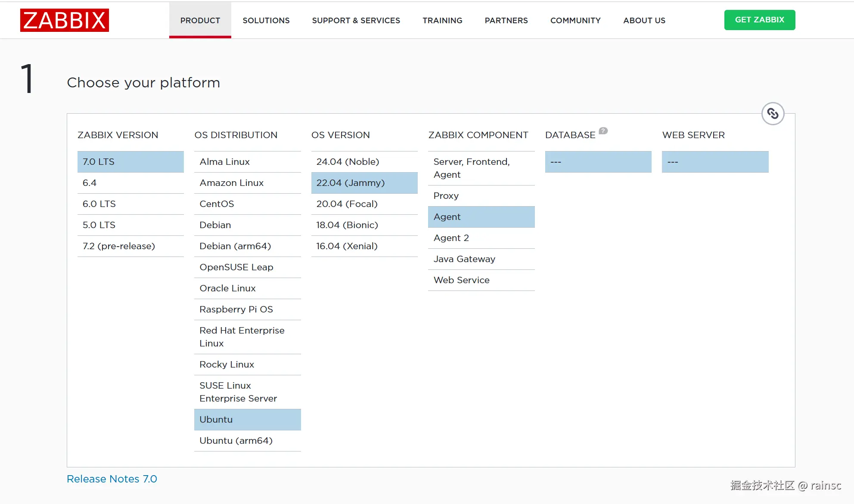This screenshot has height=504, width=854.
Task: Open the Product menu
Action: (x=200, y=20)
